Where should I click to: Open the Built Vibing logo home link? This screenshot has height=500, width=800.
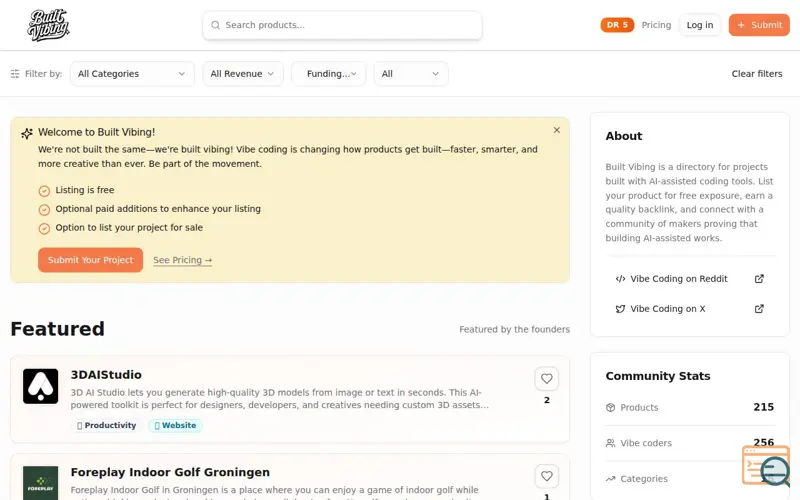pyautogui.click(x=48, y=25)
